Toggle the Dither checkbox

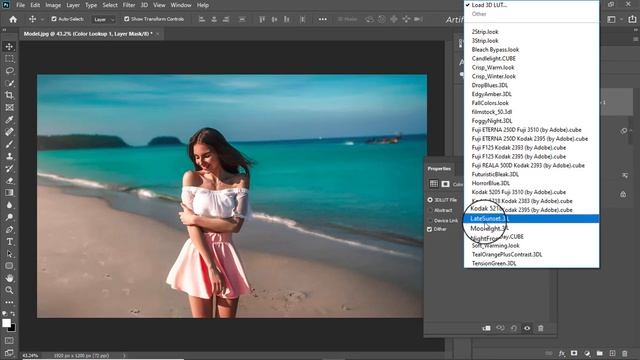pyautogui.click(x=429, y=229)
